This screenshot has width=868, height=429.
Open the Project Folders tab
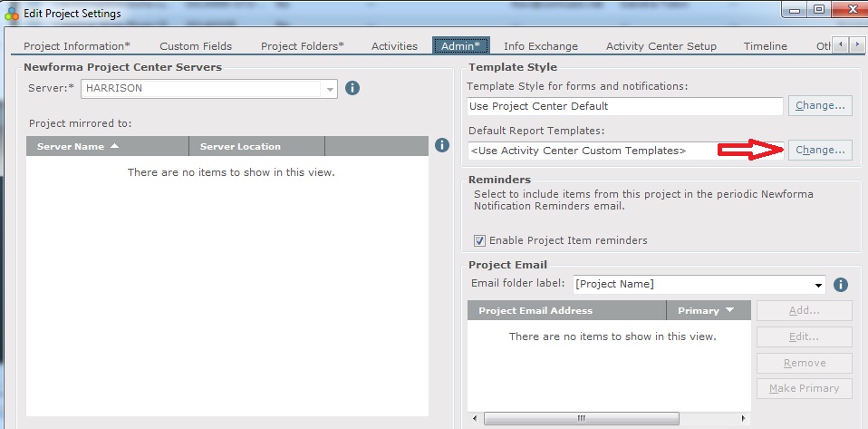[x=303, y=46]
